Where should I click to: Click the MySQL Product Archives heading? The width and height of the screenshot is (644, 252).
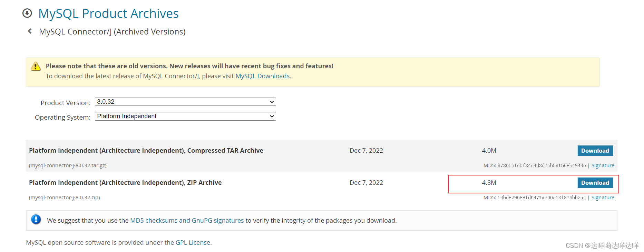coord(108,13)
